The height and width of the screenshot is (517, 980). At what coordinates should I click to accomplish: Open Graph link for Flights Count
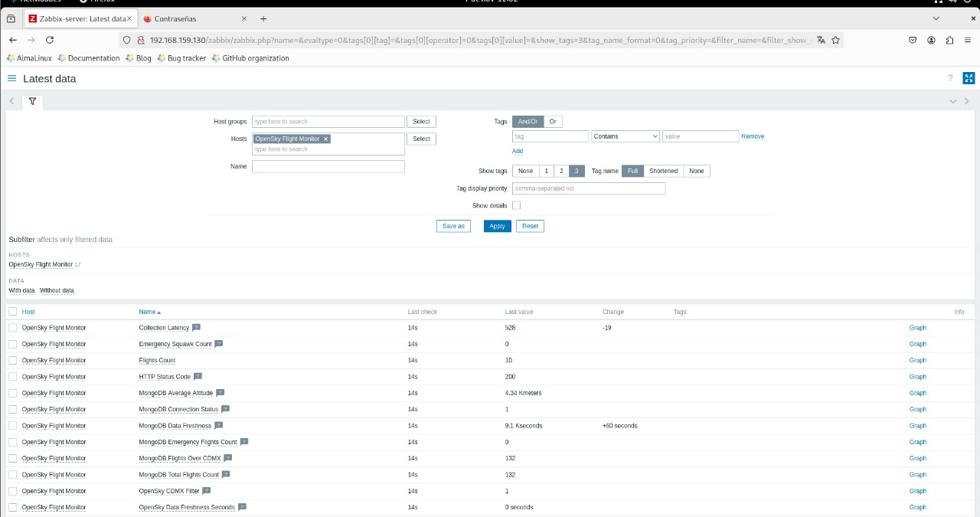point(918,360)
